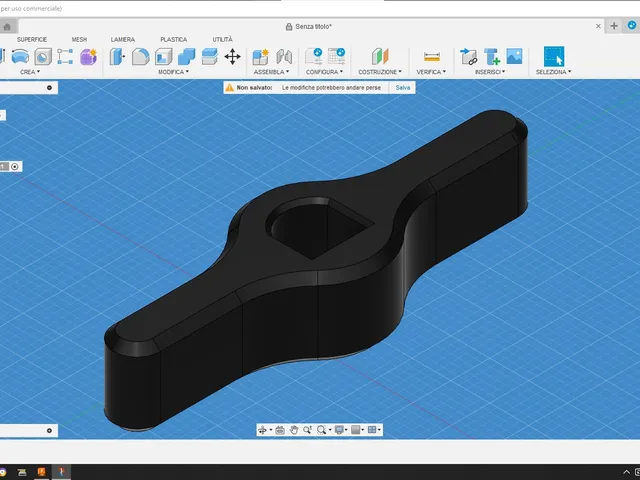
Task: Collapse the bottom-left comments panel
Action: tap(49, 431)
